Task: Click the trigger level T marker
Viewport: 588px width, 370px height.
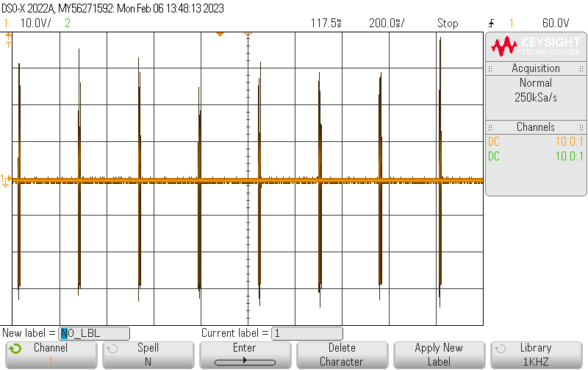Action: [8, 41]
